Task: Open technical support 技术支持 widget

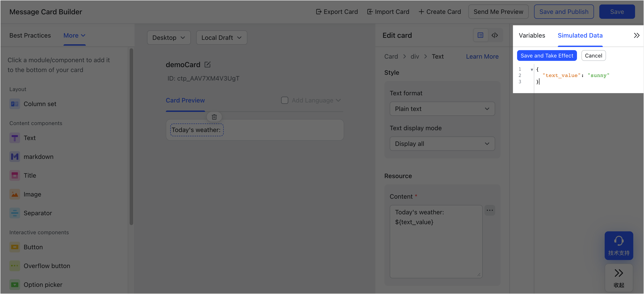Action: click(619, 246)
